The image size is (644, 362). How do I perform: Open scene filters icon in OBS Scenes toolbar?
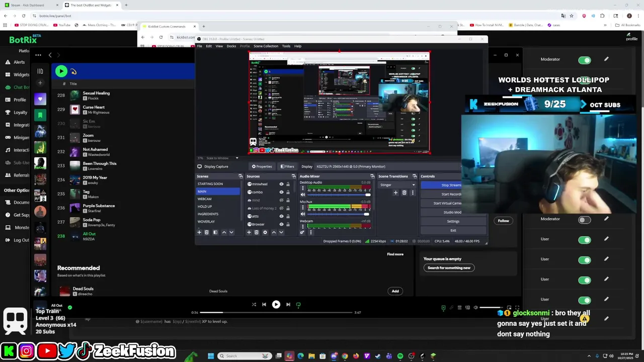tap(215, 232)
